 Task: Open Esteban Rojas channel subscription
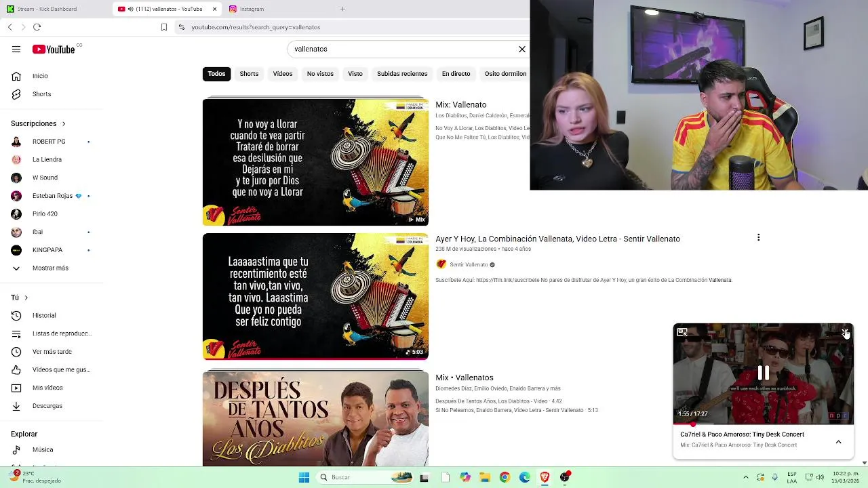(52, 196)
